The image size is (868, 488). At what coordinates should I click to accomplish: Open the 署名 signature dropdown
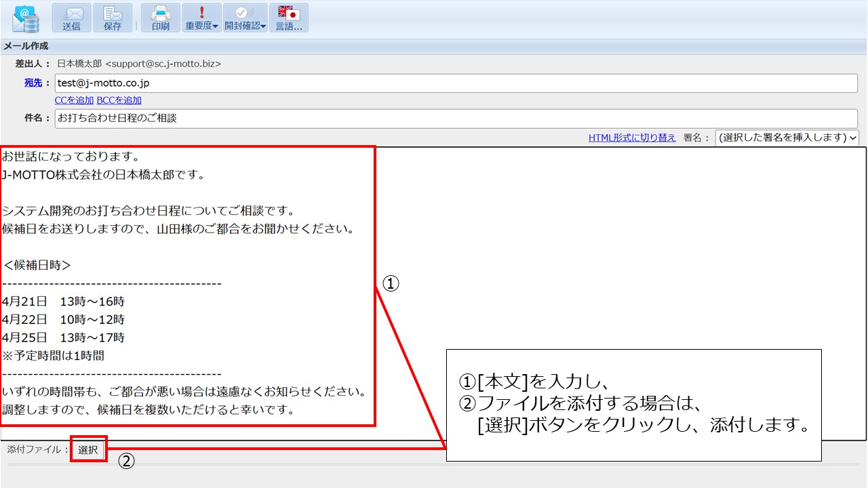point(787,138)
